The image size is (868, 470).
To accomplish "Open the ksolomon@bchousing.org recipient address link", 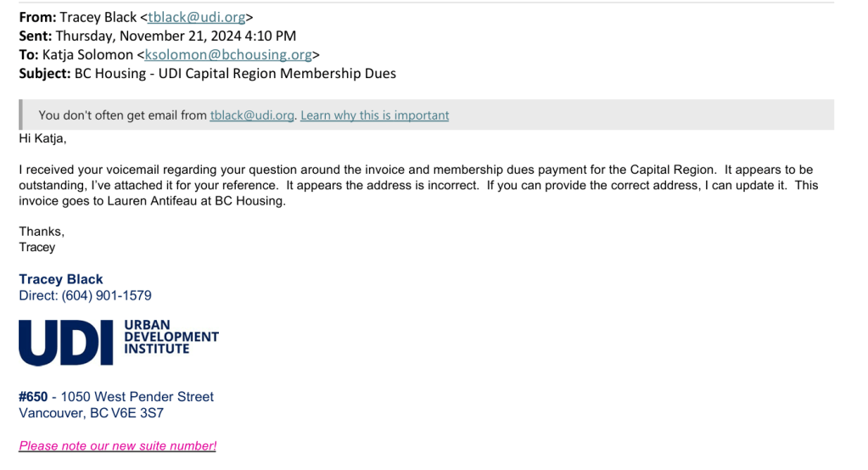I will (228, 54).
